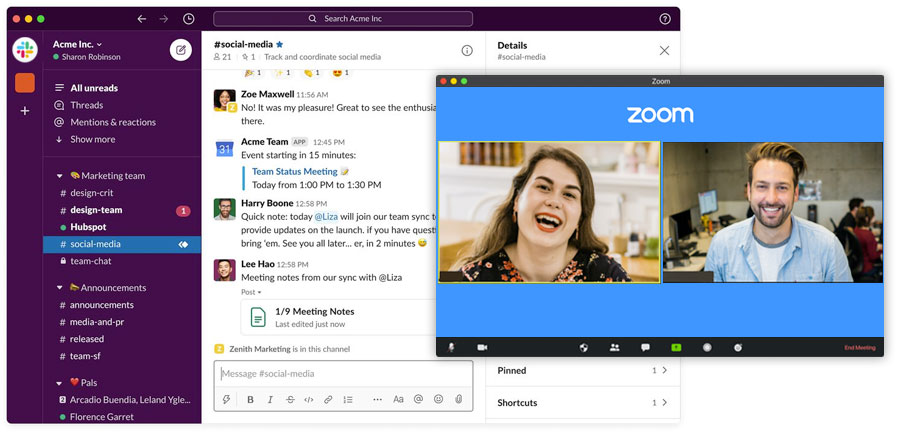Show channel details info icon
900x437 pixels.
click(467, 51)
